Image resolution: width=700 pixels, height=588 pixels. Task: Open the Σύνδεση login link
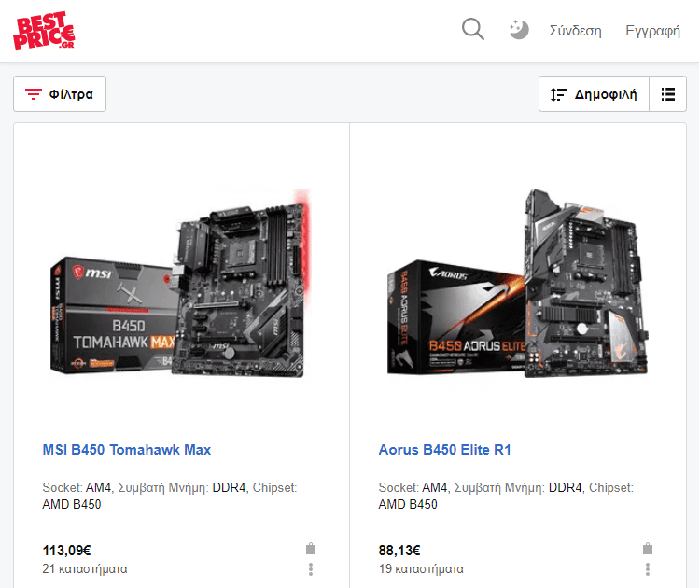tap(576, 31)
